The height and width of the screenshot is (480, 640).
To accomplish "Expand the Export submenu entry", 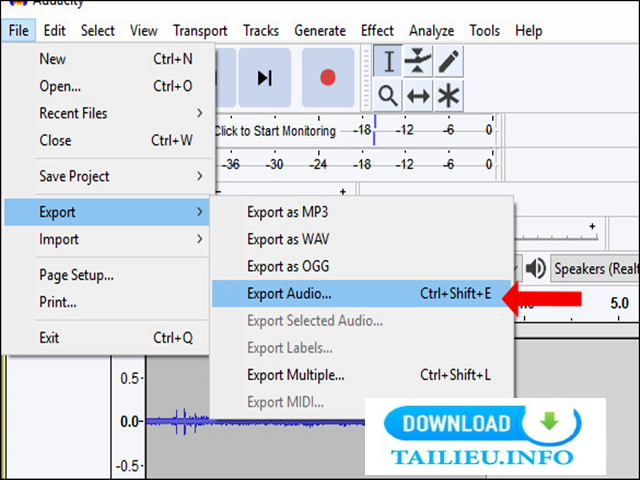I will point(107,212).
